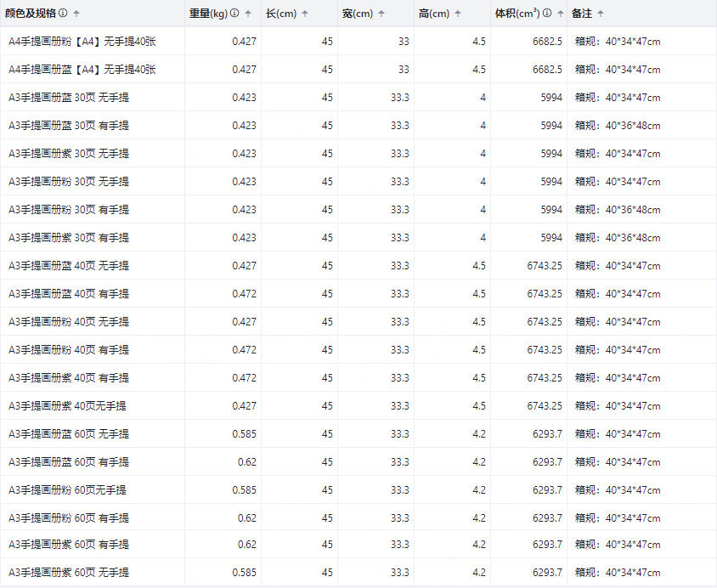
Task: Click the 颜色及规格 header label
Action: pyautogui.click(x=31, y=14)
